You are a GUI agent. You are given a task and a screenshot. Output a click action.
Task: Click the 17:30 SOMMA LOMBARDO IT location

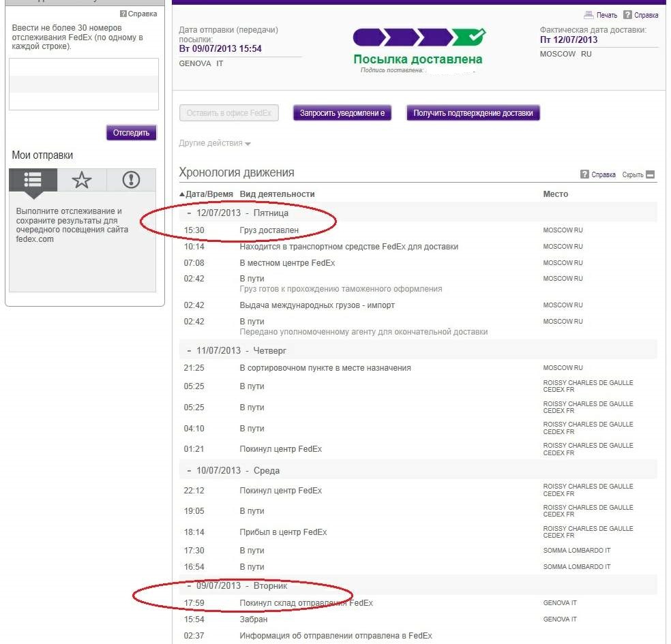tap(577, 551)
